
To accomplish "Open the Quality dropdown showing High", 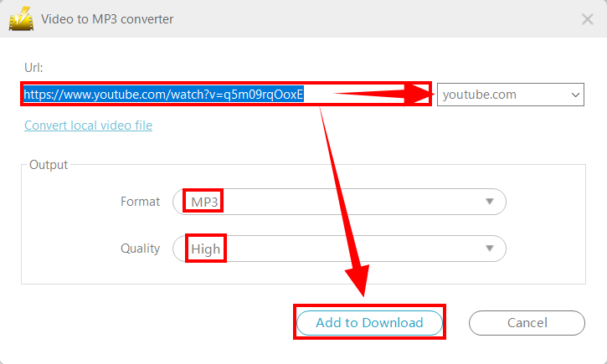I will tap(339, 249).
